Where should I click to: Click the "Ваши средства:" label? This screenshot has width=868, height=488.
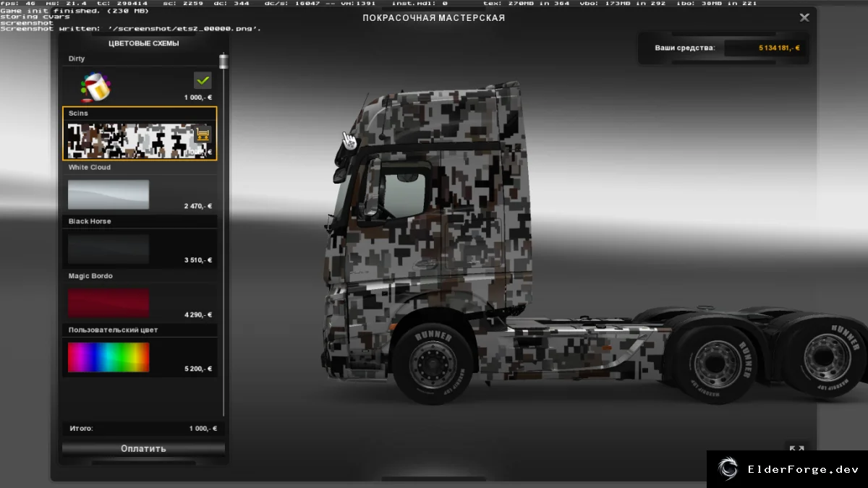coord(685,48)
